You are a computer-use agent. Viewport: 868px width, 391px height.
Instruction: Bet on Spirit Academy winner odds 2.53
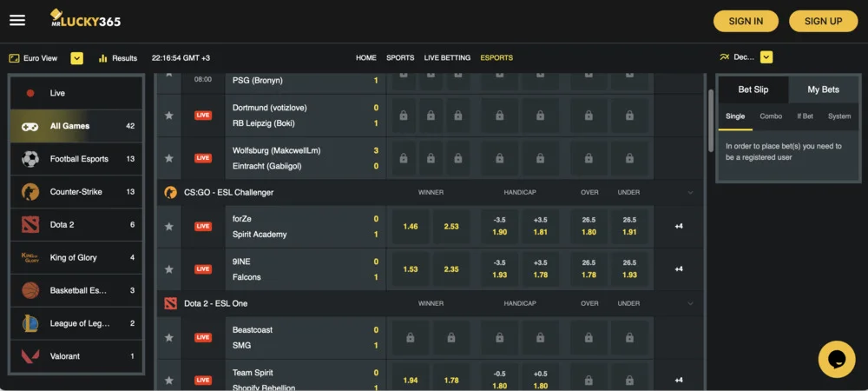click(451, 227)
